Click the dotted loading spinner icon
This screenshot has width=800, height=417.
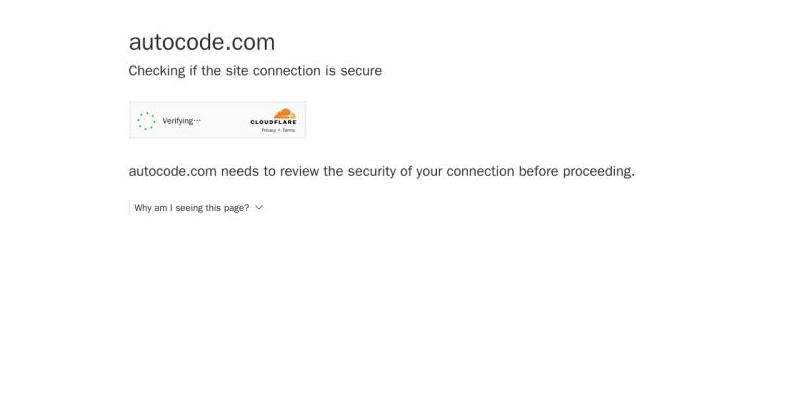point(146,121)
